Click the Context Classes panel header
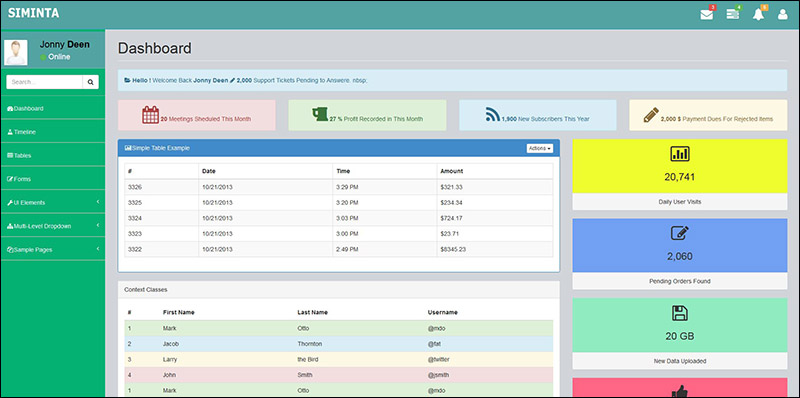This screenshot has height=398, width=800. coord(339,289)
